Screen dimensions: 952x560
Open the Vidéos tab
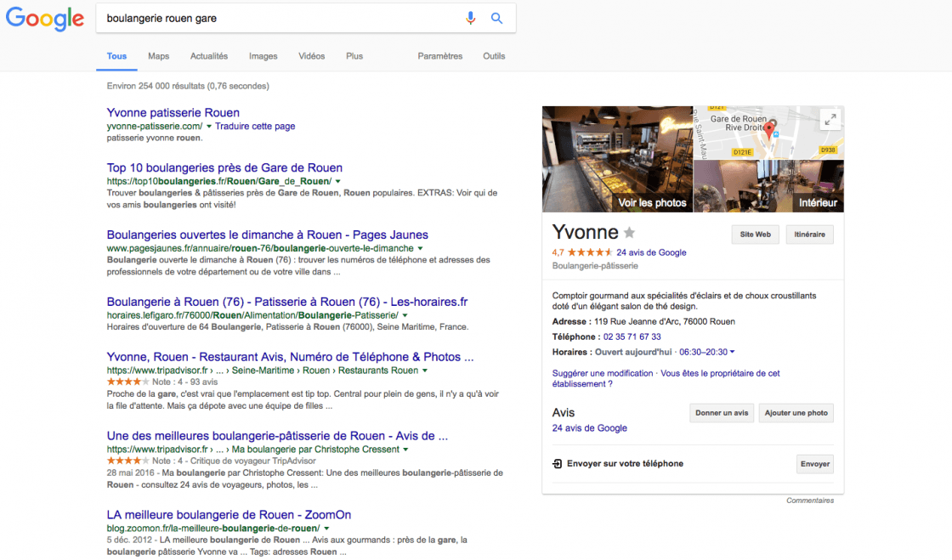[x=311, y=56]
